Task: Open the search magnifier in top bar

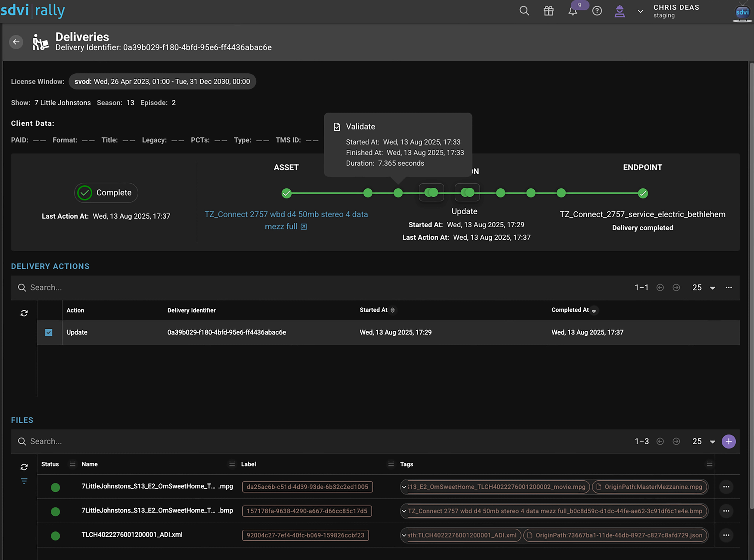Action: pyautogui.click(x=524, y=11)
